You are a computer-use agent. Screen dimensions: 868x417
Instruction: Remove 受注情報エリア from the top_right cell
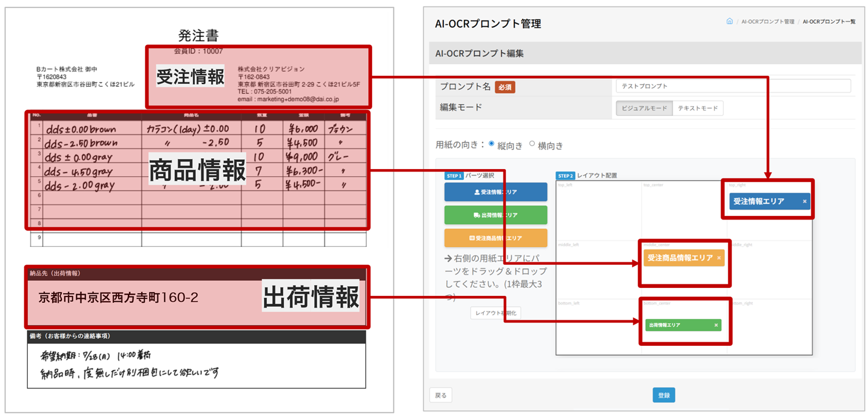click(804, 202)
